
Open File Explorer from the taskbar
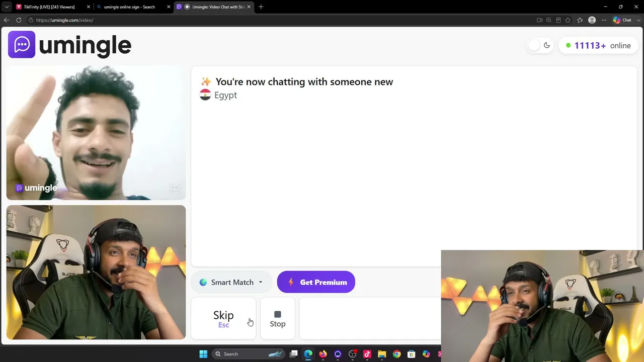pyautogui.click(x=382, y=354)
